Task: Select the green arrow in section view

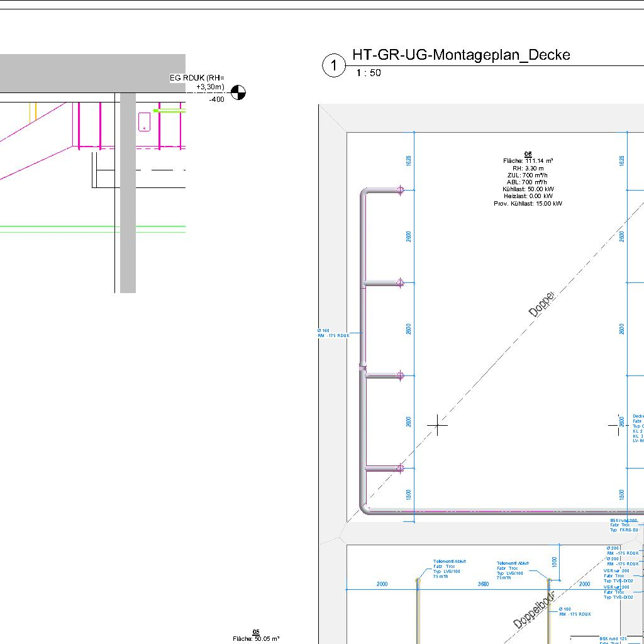Action: (169, 111)
